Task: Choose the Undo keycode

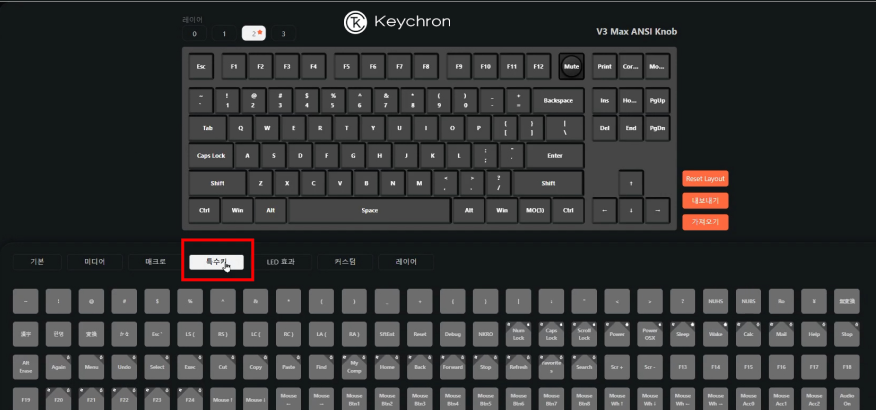Action: [x=124, y=367]
